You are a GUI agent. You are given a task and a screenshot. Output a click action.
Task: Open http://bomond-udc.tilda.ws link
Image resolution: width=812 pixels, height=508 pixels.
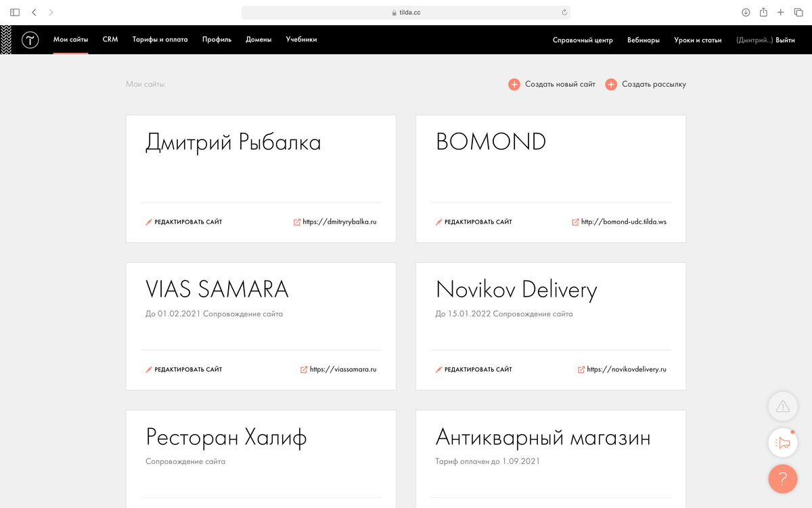pos(624,222)
